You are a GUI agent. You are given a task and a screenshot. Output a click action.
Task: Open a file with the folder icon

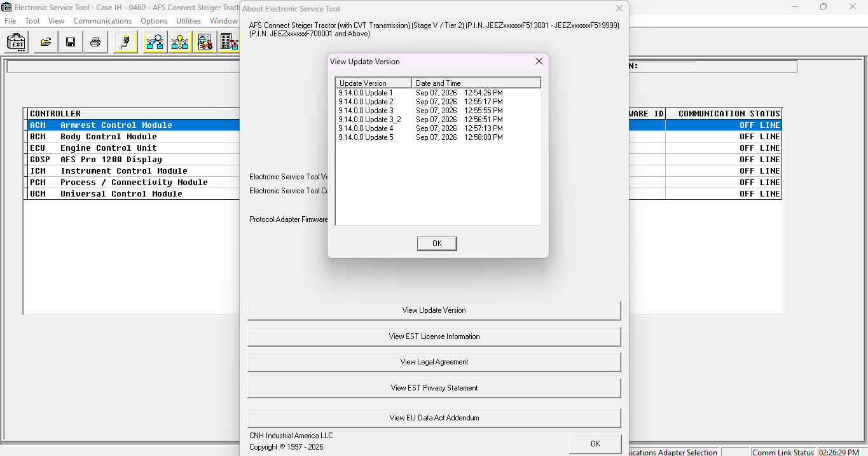(46, 43)
